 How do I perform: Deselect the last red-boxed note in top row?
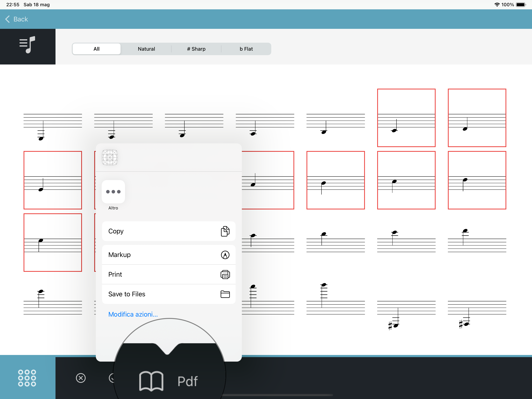(477, 118)
